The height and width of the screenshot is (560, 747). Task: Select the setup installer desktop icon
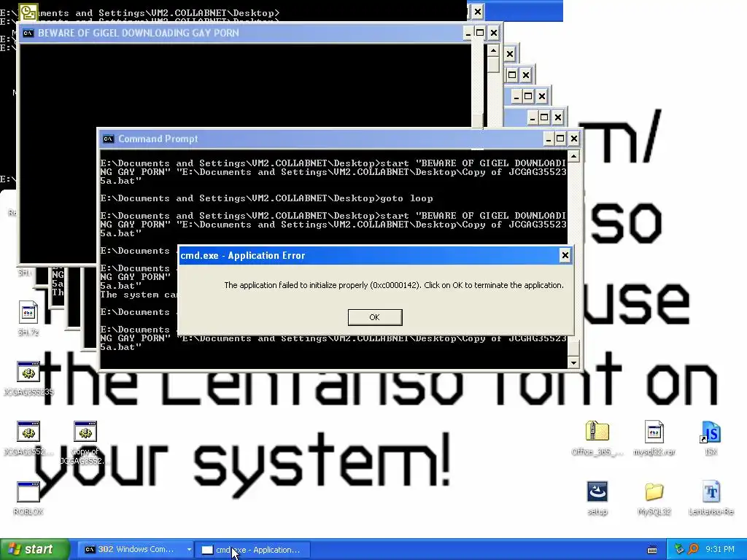click(597, 498)
